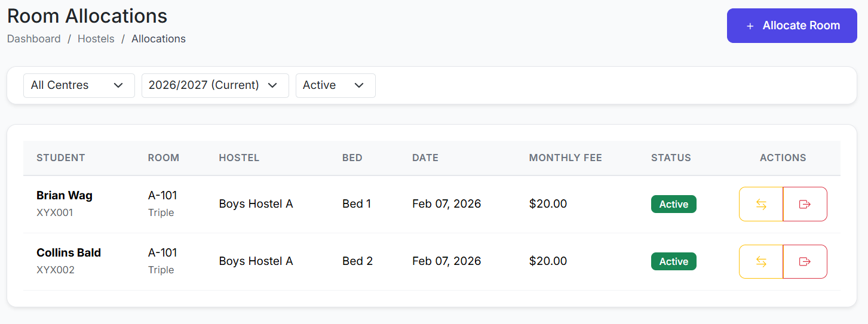Click the Room column header
The height and width of the screenshot is (324, 868).
pyautogui.click(x=164, y=158)
